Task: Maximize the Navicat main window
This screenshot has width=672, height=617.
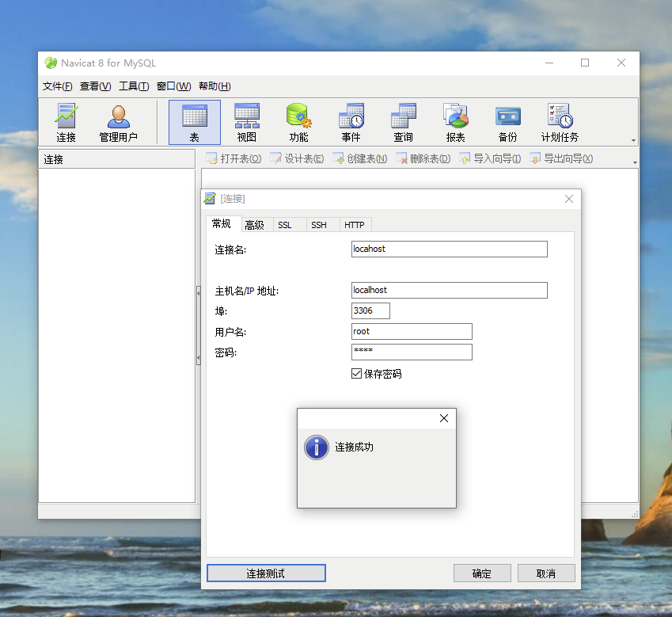Action: click(x=585, y=63)
